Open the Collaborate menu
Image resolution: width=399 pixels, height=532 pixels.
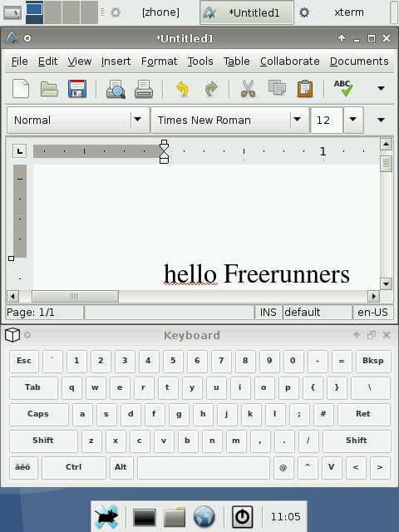tap(290, 61)
